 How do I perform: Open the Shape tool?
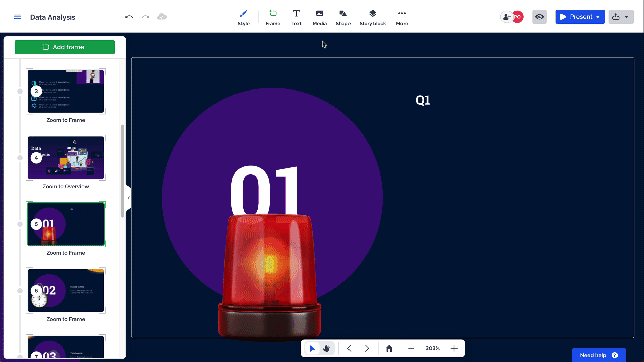[x=343, y=18]
